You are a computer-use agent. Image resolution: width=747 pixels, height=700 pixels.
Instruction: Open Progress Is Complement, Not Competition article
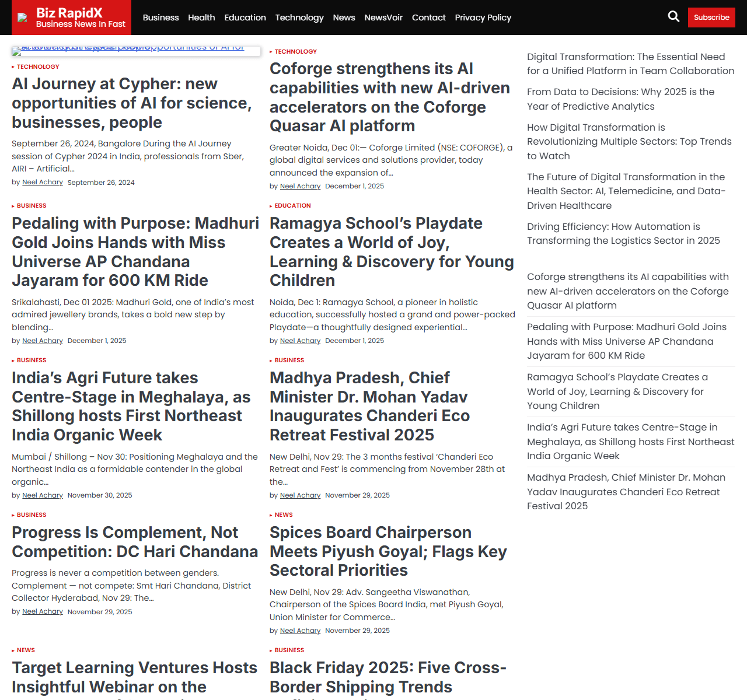[134, 542]
